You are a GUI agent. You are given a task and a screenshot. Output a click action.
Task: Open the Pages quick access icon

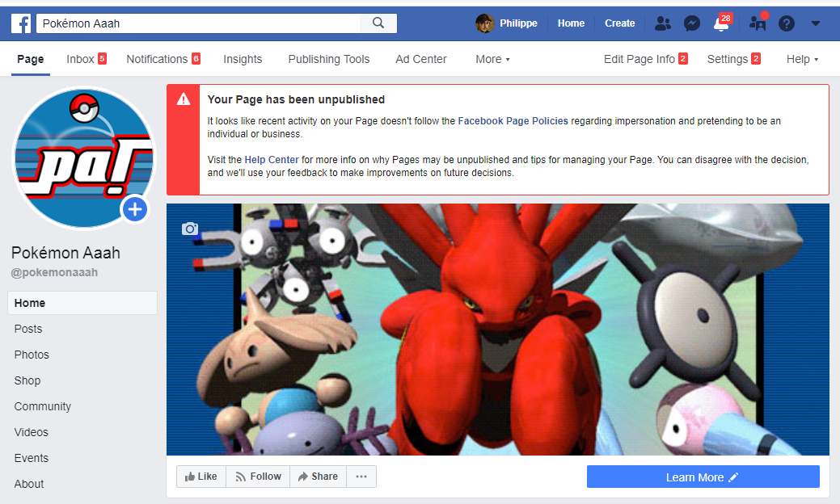click(758, 23)
